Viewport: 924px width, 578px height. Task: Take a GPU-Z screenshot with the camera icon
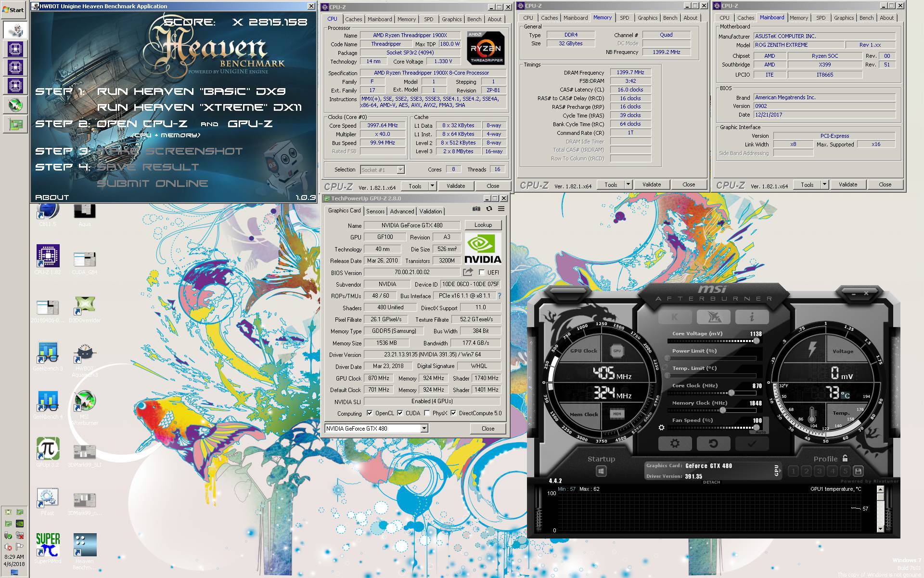[476, 209]
